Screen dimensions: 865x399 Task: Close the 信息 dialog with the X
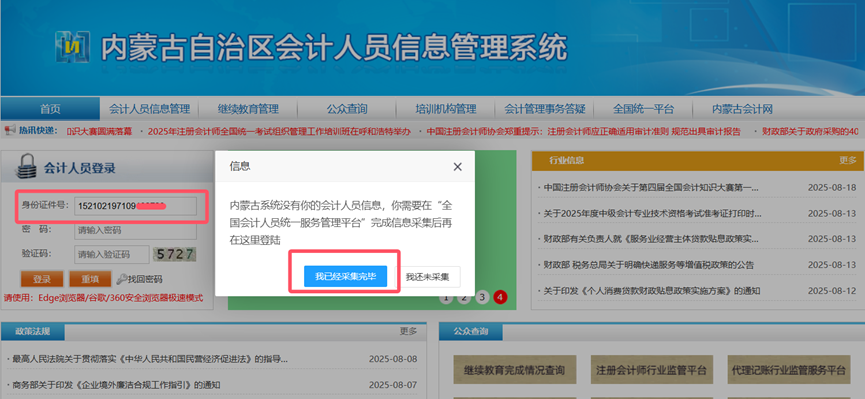tap(457, 167)
